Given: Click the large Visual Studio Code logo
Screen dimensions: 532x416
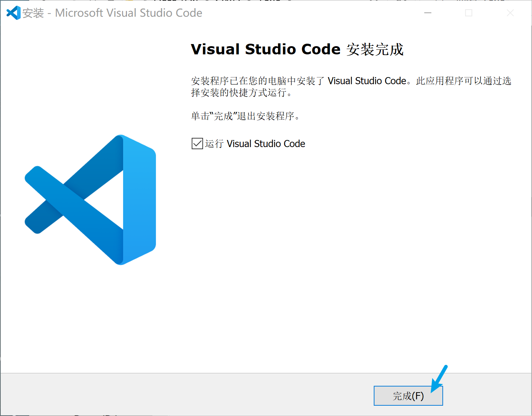Looking at the screenshot, I should coord(90,200).
